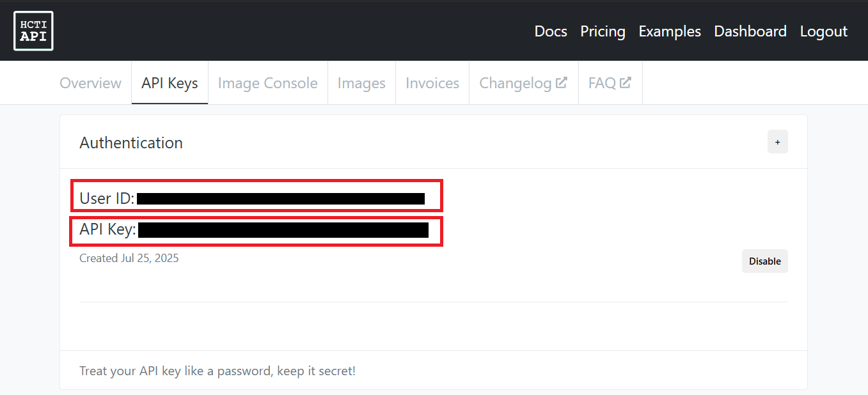868x395 pixels.
Task: Click the redacted User ID value
Action: tap(281, 199)
